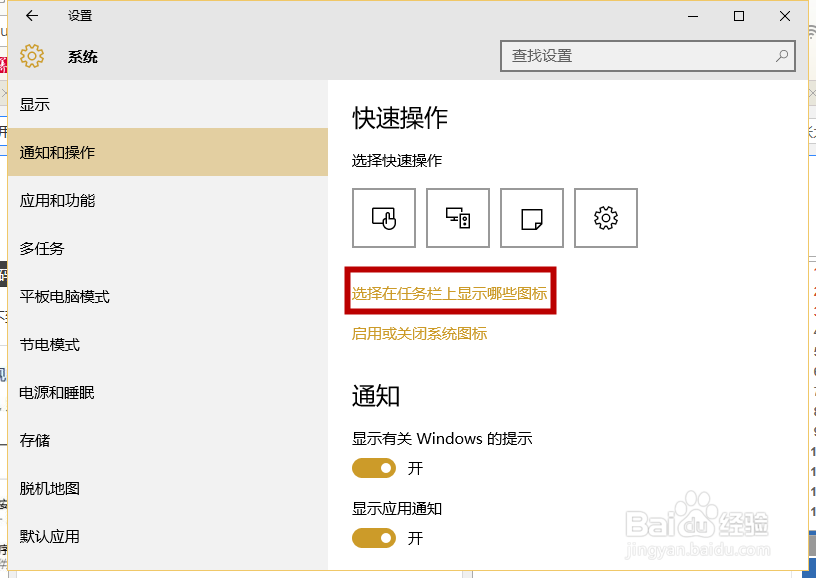Select the tablet mode quick action icon
Viewport: 816px width, 578px height.
click(384, 217)
